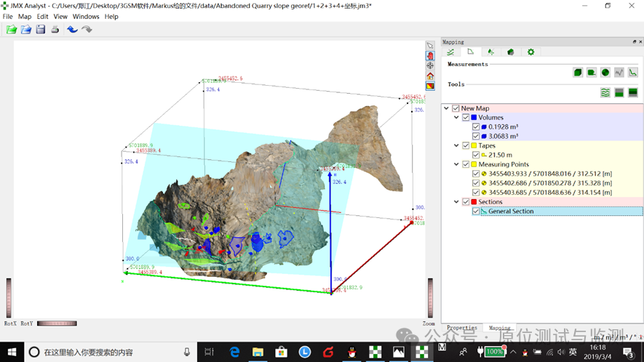This screenshot has height=362, width=644.
Task: Click the home view reset icon
Action: pyautogui.click(x=430, y=76)
